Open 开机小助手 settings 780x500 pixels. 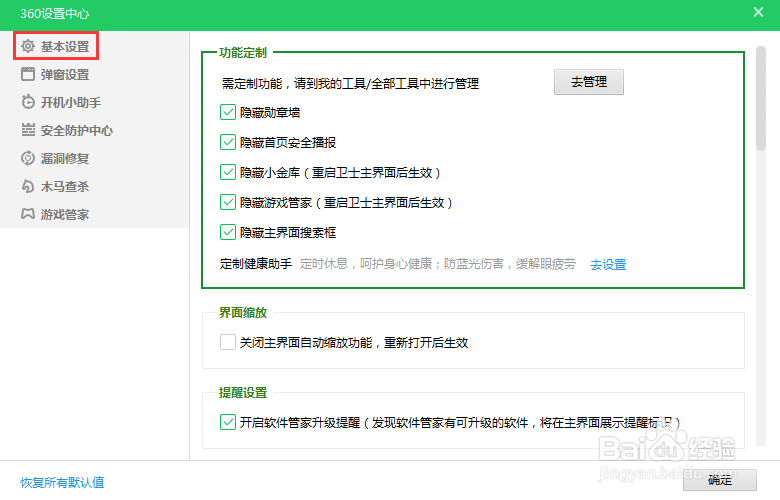click(71, 102)
